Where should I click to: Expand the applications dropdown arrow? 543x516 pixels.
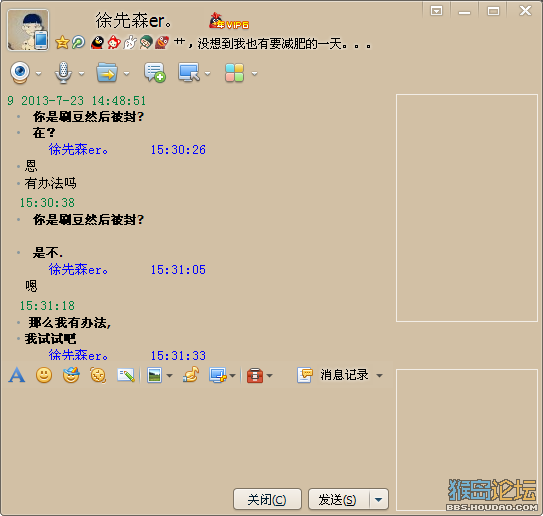point(255,73)
